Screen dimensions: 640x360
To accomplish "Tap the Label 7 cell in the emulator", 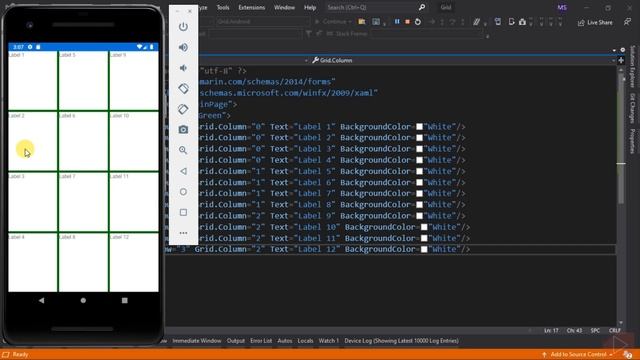I will (83, 202).
